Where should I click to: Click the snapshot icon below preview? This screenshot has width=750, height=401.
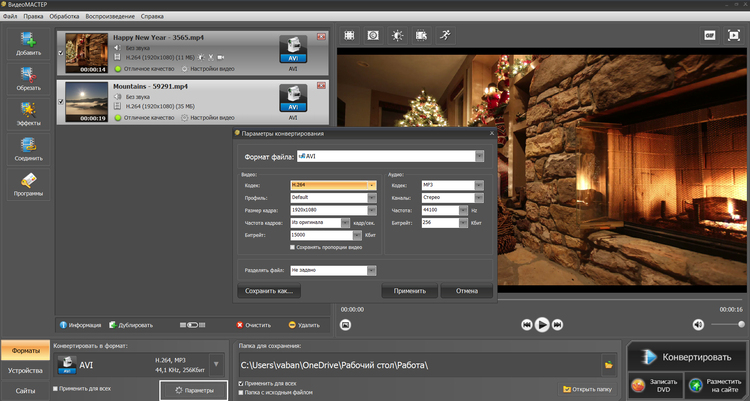point(345,325)
